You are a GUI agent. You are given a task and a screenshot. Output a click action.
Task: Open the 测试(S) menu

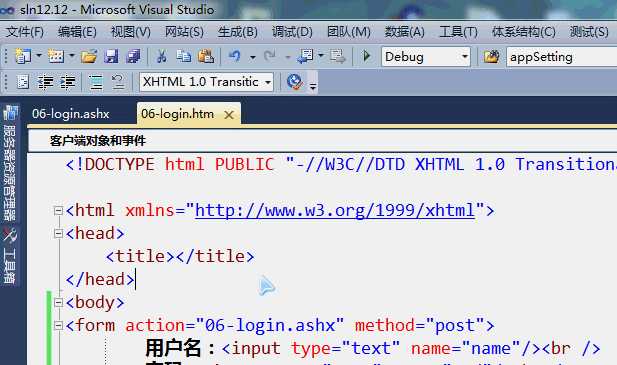(x=589, y=31)
